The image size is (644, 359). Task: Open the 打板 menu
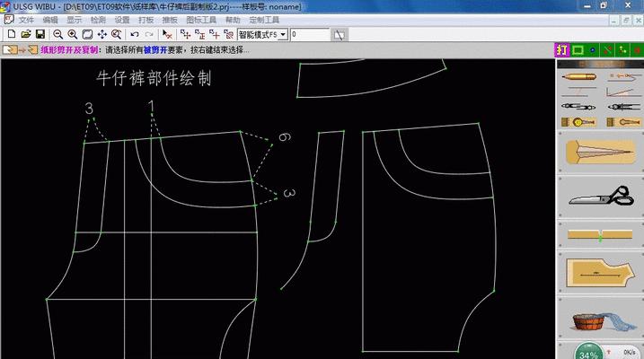[x=146, y=20]
